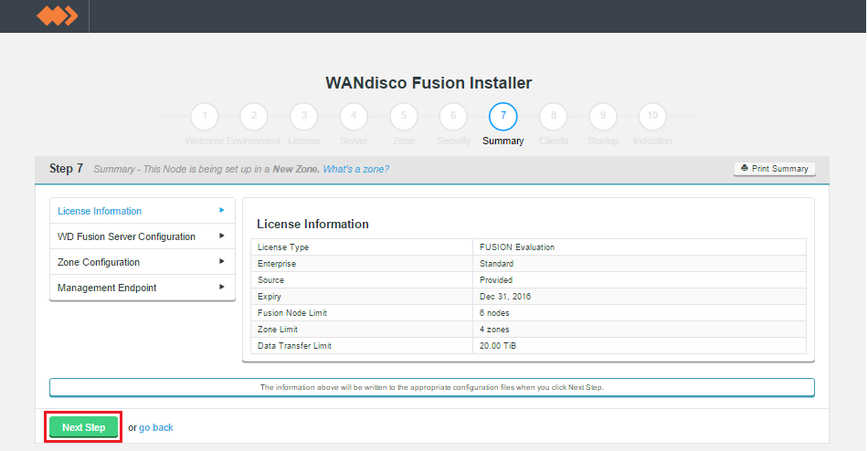This screenshot has height=451, width=868.
Task: Click the License Type label cell
Action: coord(362,247)
